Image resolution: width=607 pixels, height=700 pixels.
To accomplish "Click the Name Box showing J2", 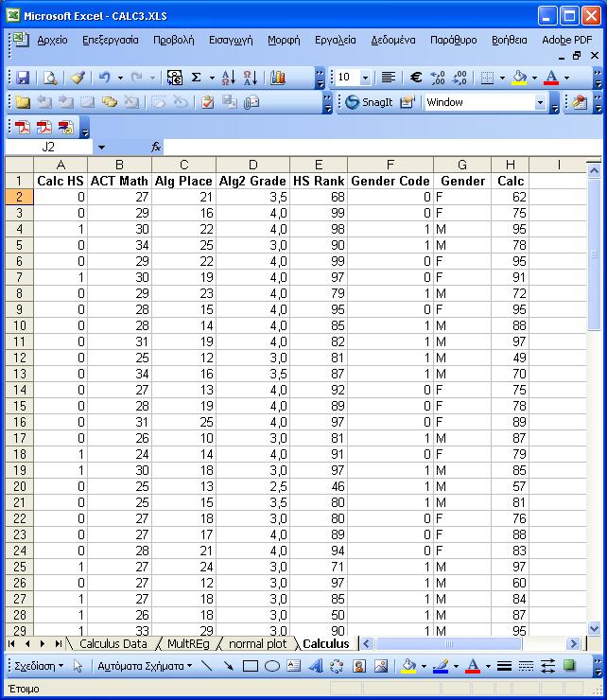I will (x=48, y=147).
